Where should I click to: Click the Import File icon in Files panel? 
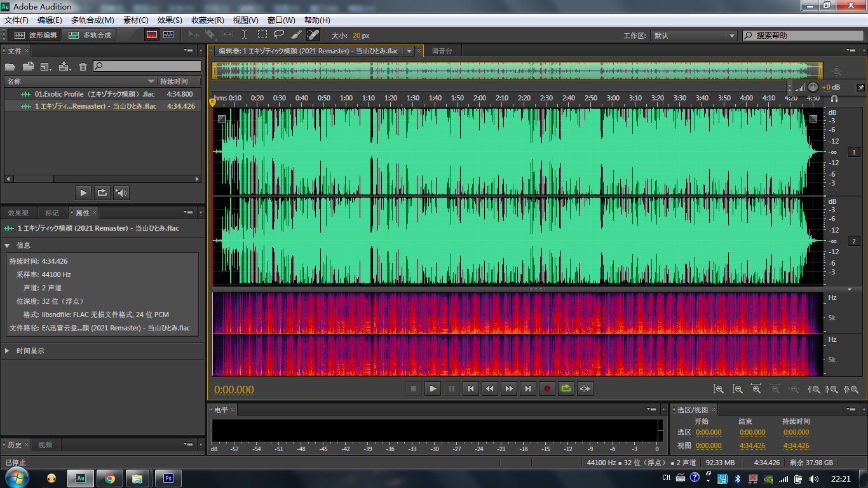point(28,66)
